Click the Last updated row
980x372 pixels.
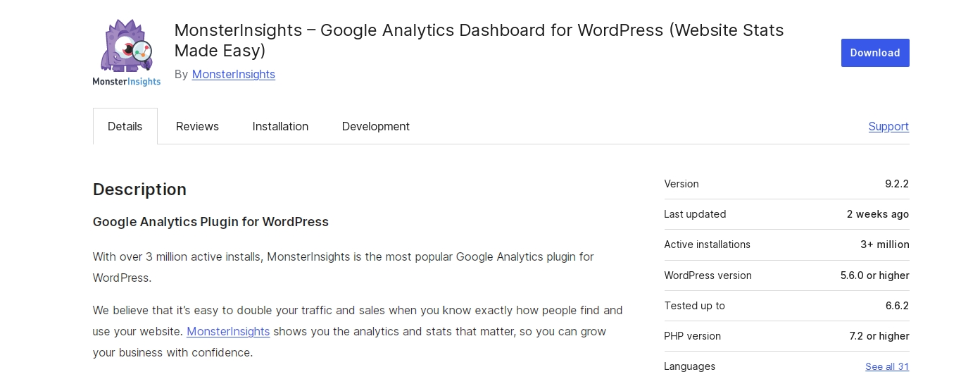click(786, 214)
